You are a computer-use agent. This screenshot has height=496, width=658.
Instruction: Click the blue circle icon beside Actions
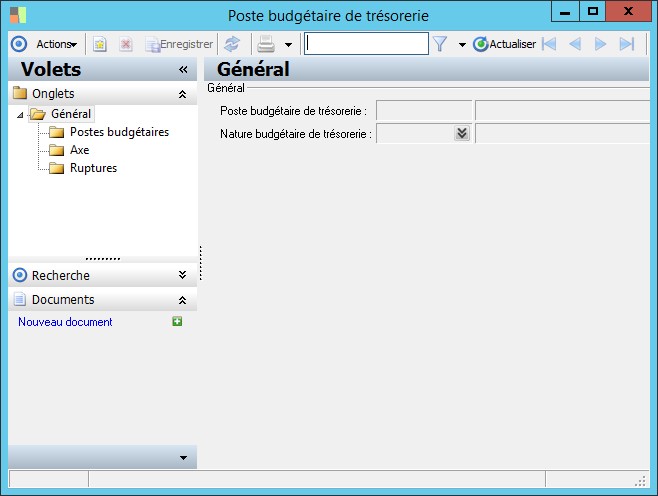tap(19, 44)
